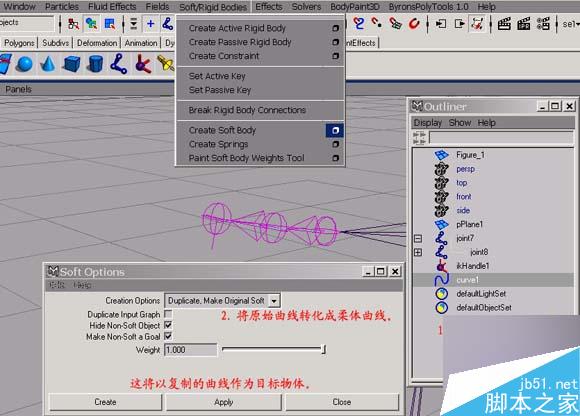Click the yellow IK spline shelf icon
The width and height of the screenshot is (580, 416).
pyautogui.click(x=166, y=64)
